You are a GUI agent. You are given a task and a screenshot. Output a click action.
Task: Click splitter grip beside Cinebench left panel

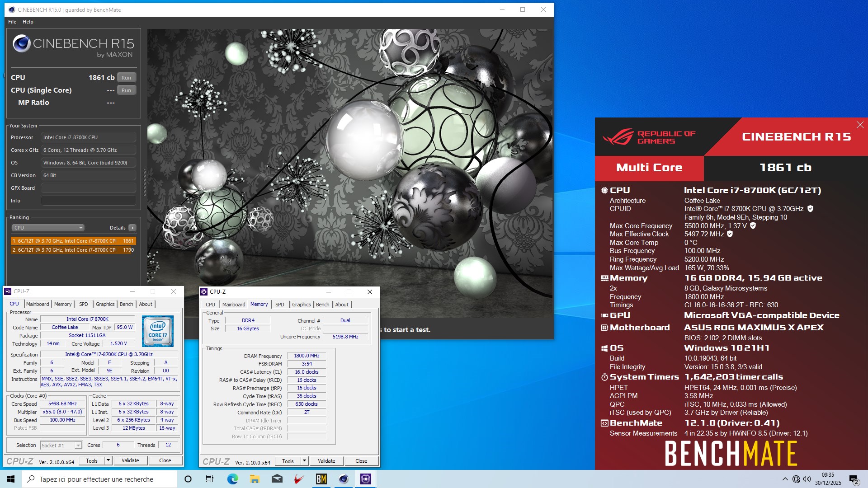tap(145, 183)
